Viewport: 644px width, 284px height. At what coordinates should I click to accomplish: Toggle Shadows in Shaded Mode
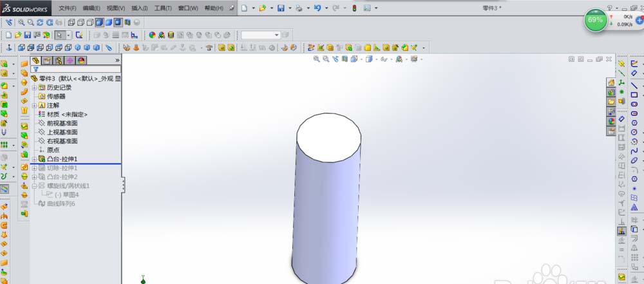(x=118, y=22)
